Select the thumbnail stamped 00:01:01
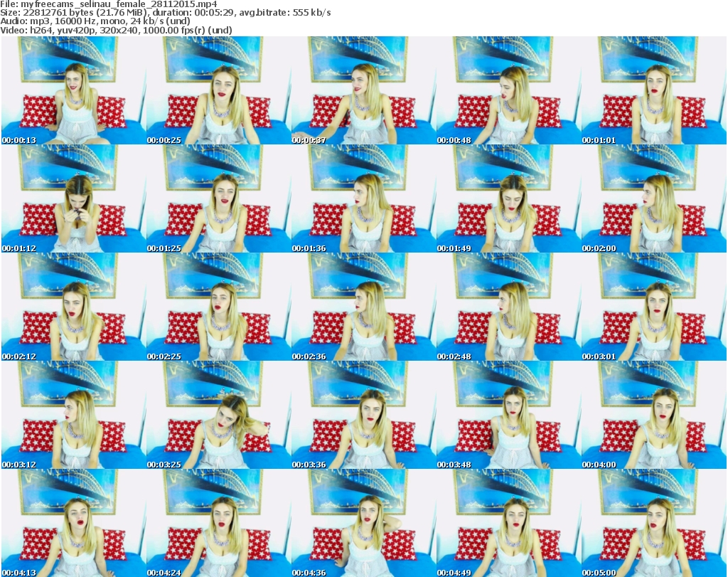The image size is (728, 577). coord(654,90)
